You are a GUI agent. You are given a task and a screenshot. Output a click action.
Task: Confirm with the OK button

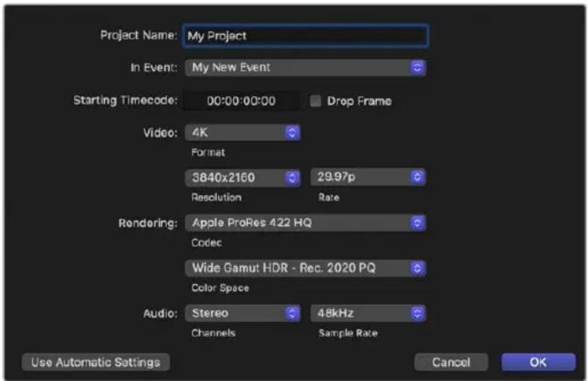point(538,363)
